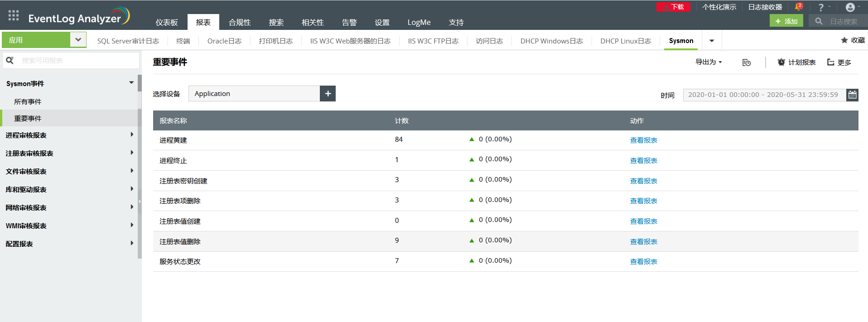Select the IIS W3C FTP日志 tab

(433, 41)
